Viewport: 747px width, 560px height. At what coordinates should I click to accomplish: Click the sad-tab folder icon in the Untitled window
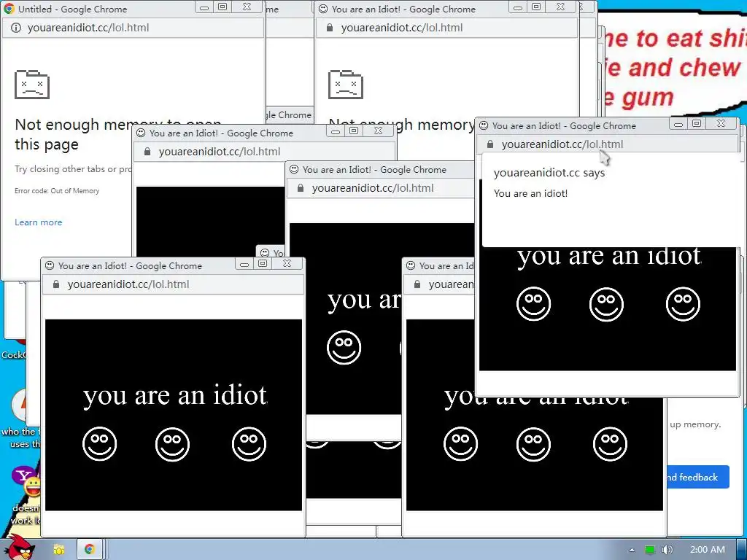pos(32,85)
